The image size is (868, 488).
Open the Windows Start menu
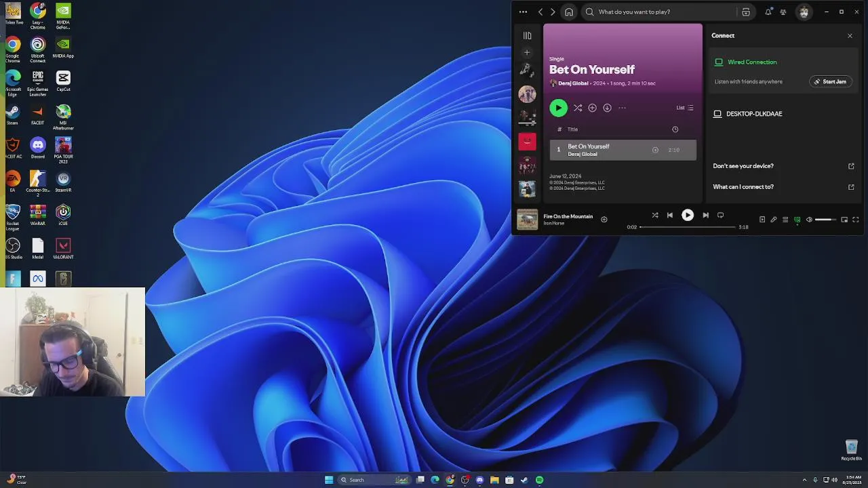point(329,480)
